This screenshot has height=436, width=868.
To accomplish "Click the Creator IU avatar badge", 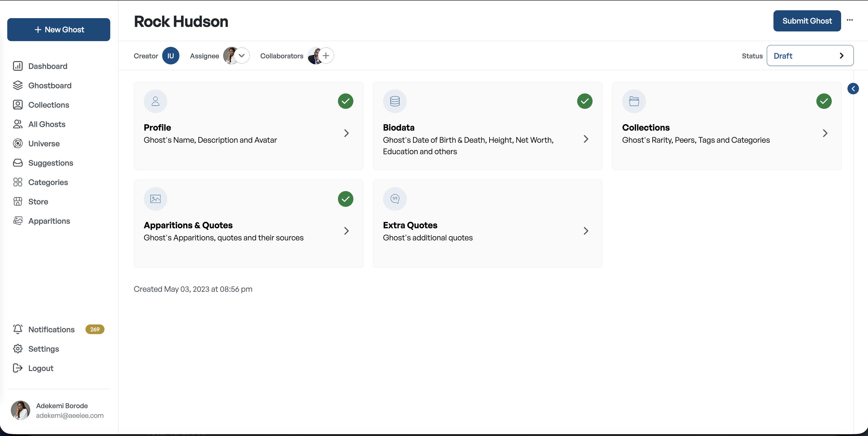I will click(171, 56).
